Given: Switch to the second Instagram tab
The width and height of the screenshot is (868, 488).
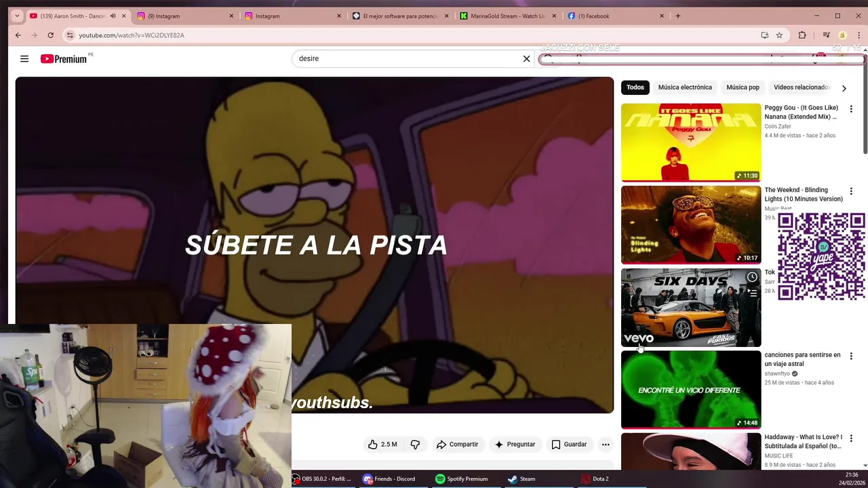Looking at the screenshot, I should pos(292,16).
